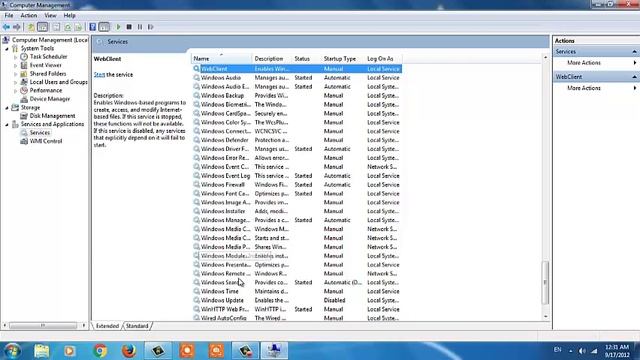Sort by the Log On As column header

[x=383, y=59]
